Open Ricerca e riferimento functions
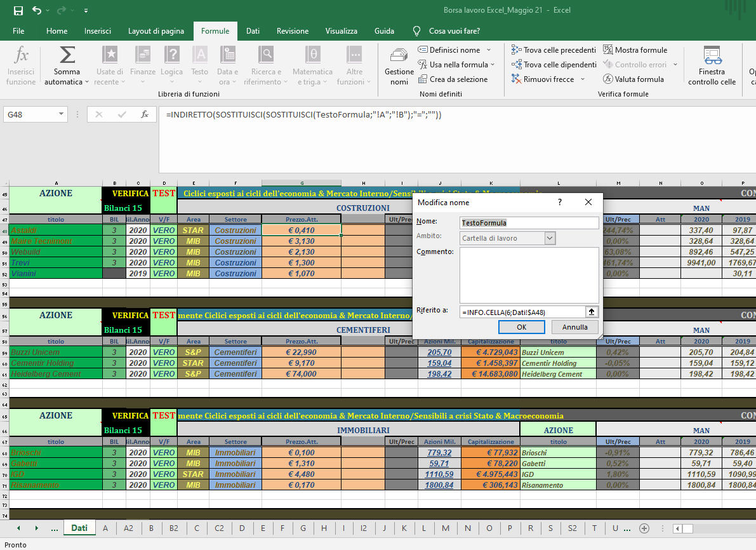The height and width of the screenshot is (550, 756). tap(266, 66)
